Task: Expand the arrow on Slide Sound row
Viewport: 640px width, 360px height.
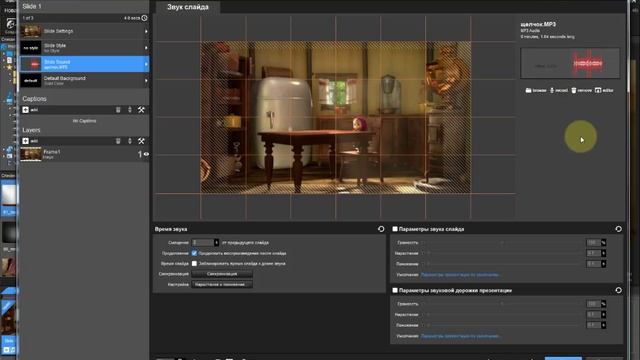Action: point(146,64)
